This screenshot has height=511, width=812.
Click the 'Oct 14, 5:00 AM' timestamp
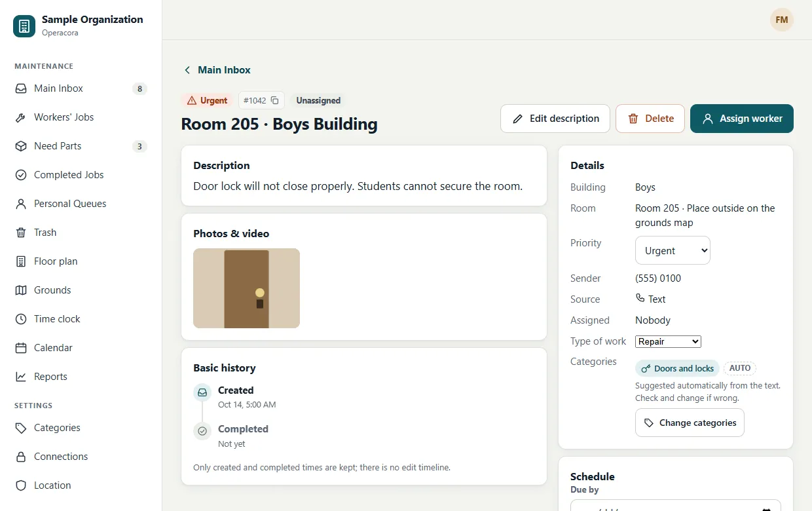pyautogui.click(x=247, y=405)
